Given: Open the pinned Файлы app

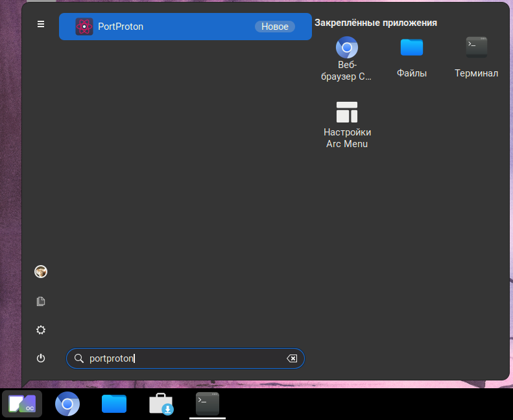Looking at the screenshot, I should click(x=411, y=58).
